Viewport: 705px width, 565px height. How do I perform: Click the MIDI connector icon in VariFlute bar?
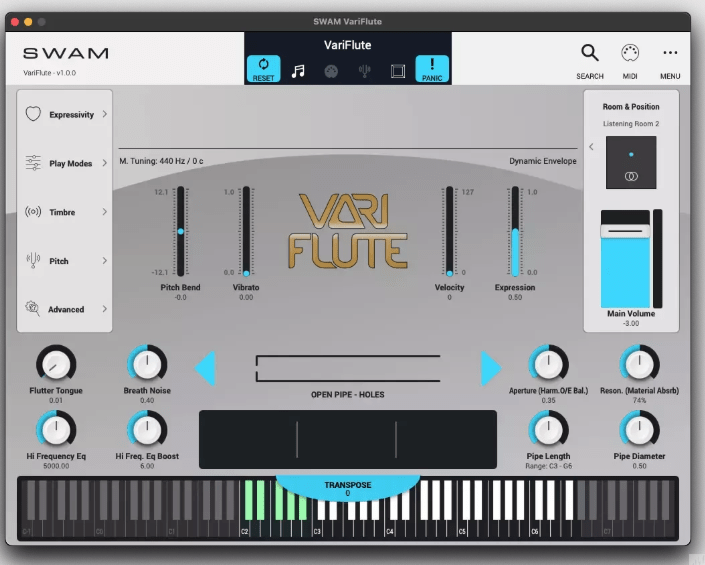[x=331, y=71]
